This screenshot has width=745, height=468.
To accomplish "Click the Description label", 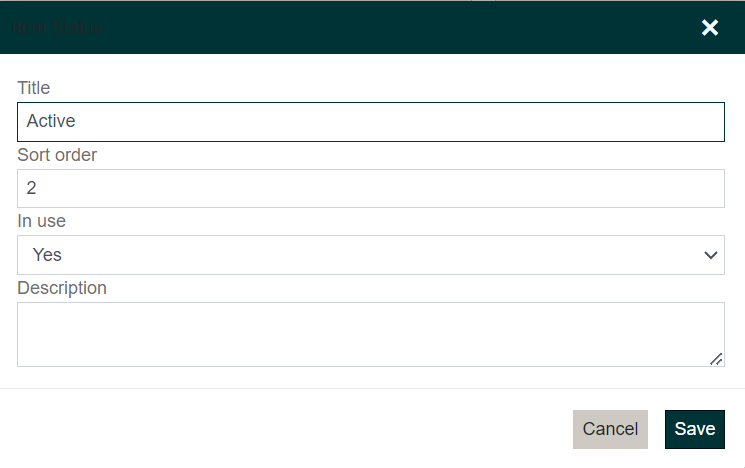I will pos(62,288).
